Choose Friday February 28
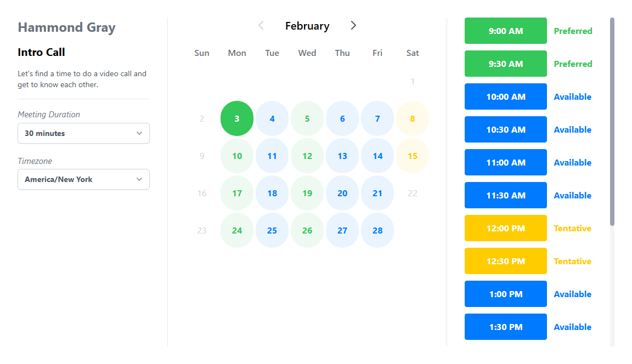632x364 pixels. coord(377,230)
